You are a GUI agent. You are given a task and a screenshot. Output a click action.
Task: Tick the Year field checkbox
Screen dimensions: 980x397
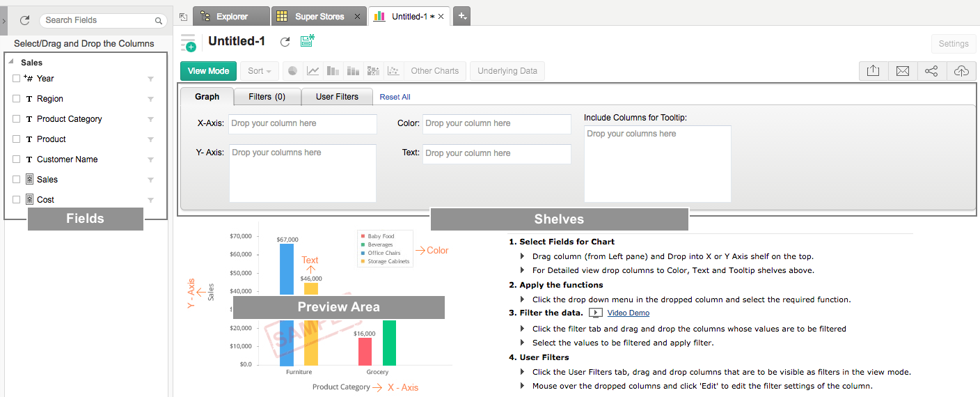17,79
